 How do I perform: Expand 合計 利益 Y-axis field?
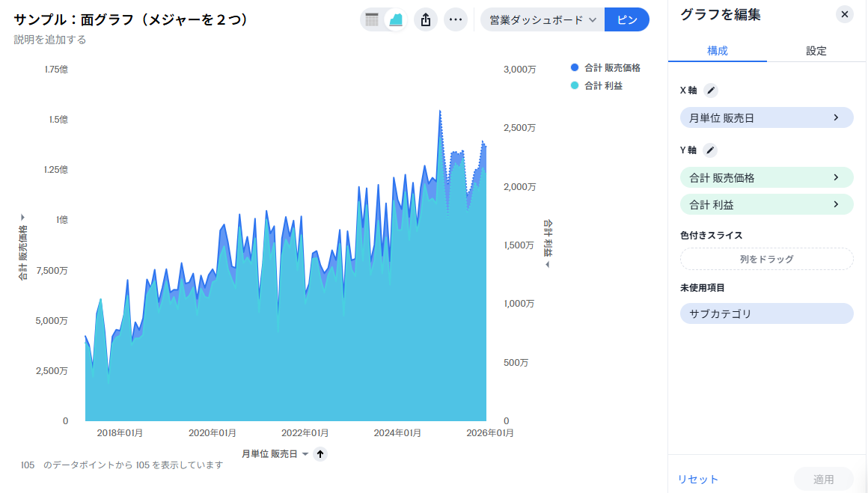pos(766,204)
